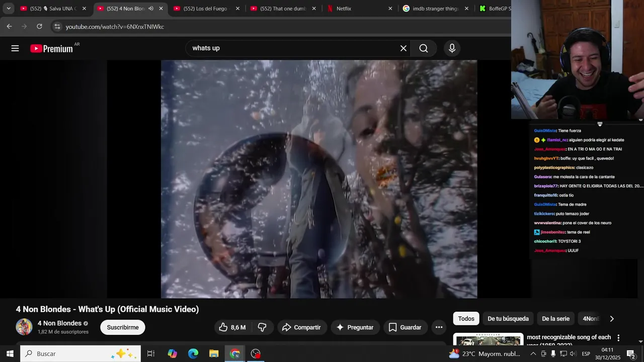Image resolution: width=644 pixels, height=362 pixels.
Task: Close the 'Salva UNA' tab
Action: pos(84,9)
